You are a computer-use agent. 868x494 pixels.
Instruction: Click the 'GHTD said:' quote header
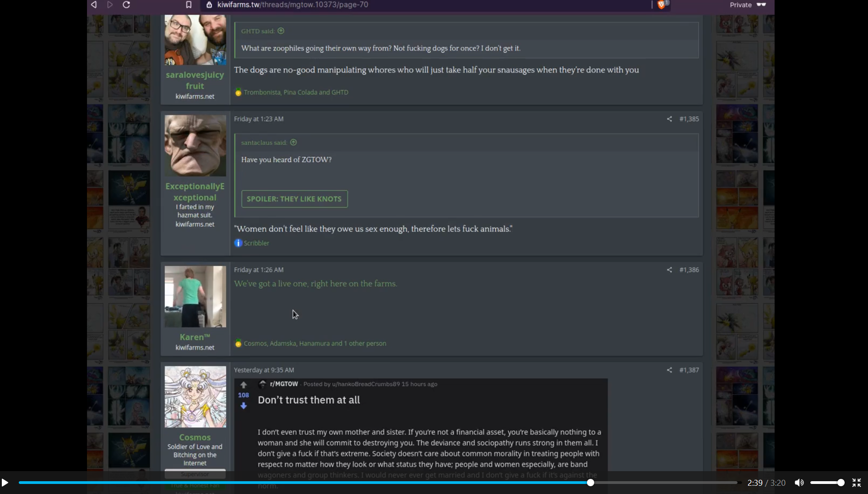(258, 31)
